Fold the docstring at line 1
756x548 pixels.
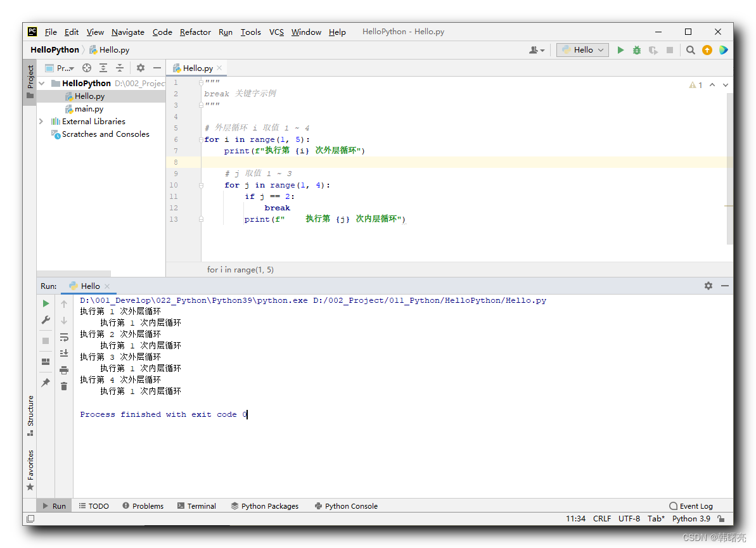click(201, 83)
